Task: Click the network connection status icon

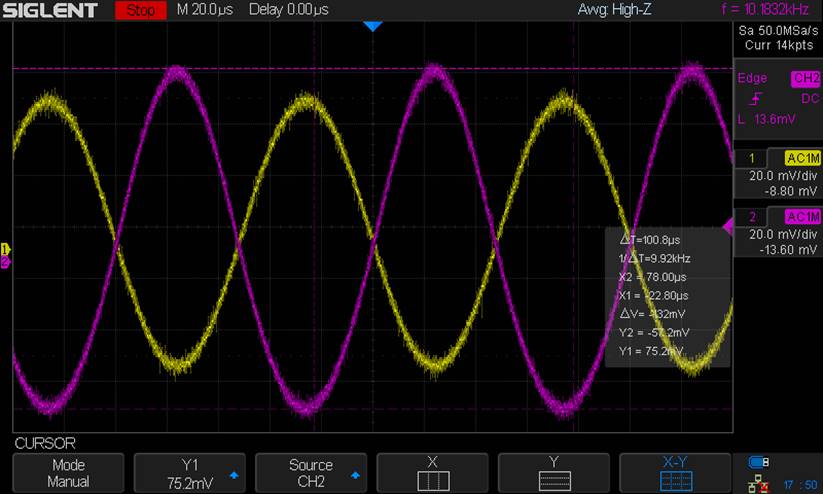Action: click(x=760, y=481)
